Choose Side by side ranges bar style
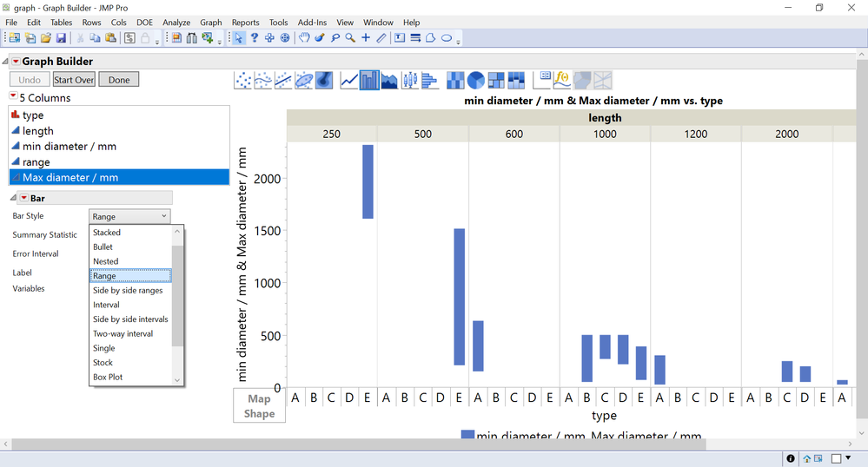The image size is (868, 467). pos(128,291)
